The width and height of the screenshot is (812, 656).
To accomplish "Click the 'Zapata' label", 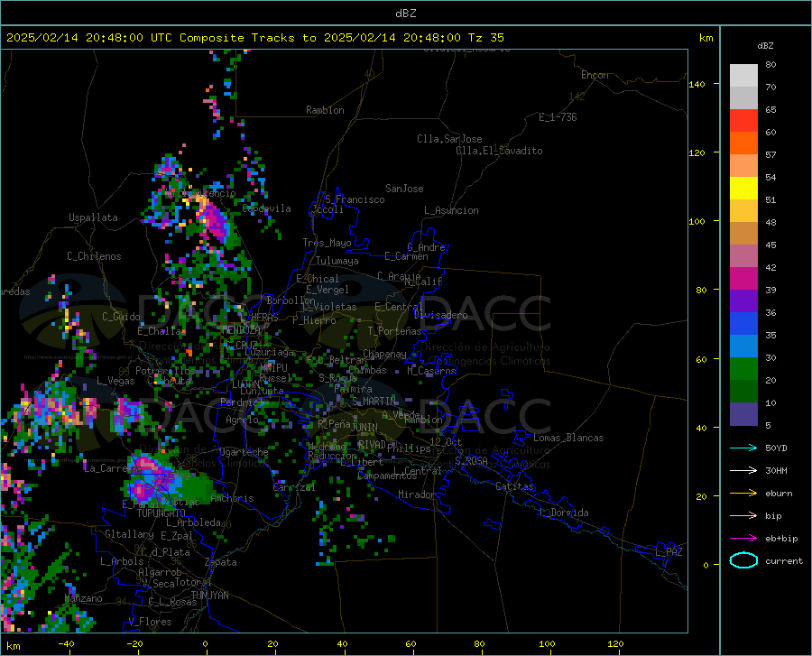I will click(221, 562).
